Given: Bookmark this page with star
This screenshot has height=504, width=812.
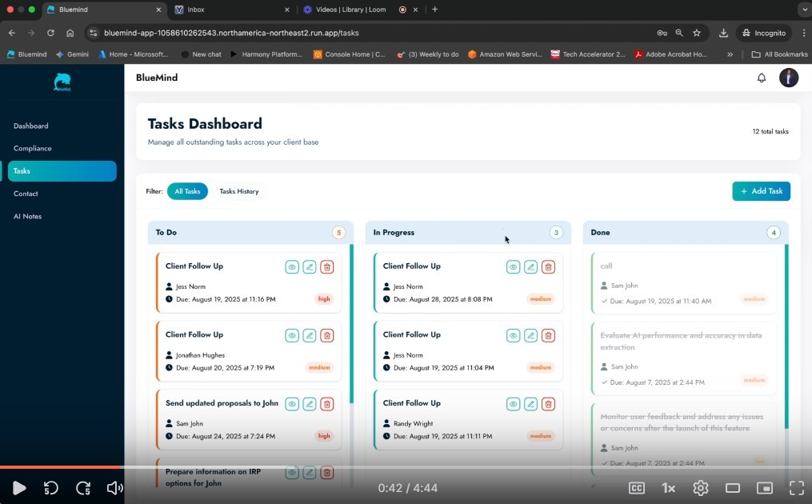Looking at the screenshot, I should click(x=697, y=33).
